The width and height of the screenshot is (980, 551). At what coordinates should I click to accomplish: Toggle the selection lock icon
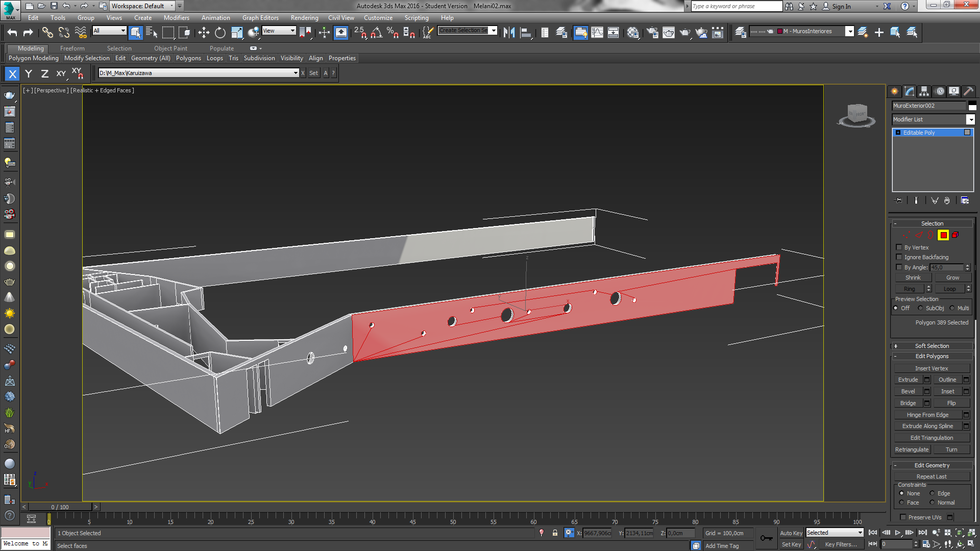pos(555,533)
